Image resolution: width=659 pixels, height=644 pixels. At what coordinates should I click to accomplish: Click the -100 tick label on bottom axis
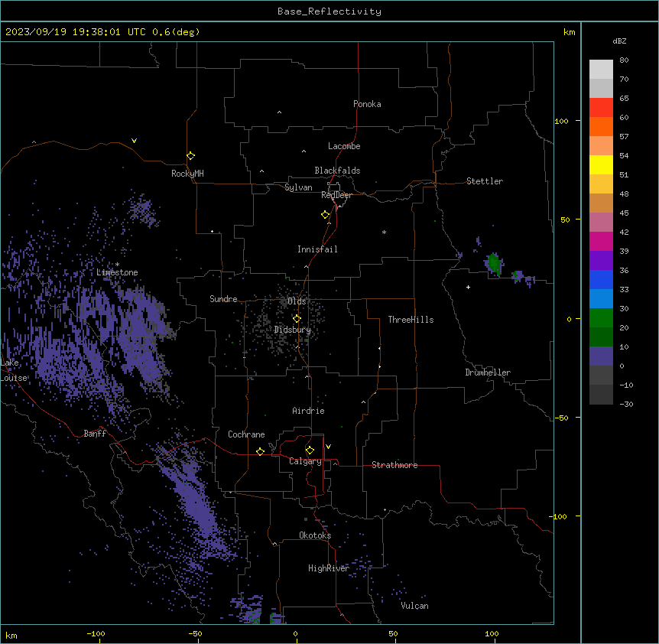click(96, 633)
